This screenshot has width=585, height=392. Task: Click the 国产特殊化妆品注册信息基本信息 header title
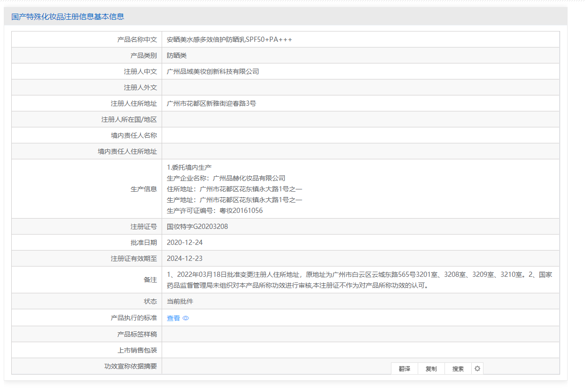(x=68, y=16)
